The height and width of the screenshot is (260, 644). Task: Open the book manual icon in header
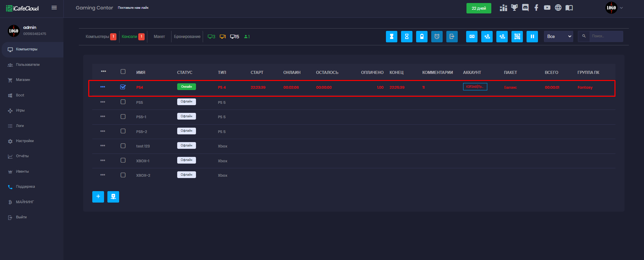569,8
